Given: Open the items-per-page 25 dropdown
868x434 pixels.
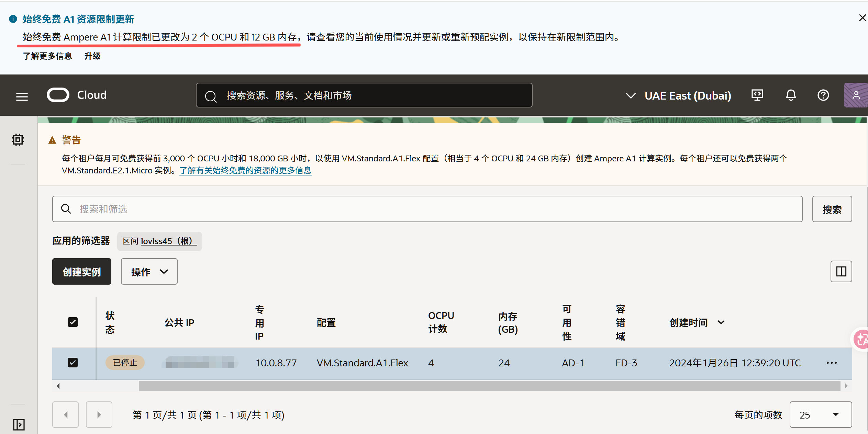Looking at the screenshot, I should tap(821, 415).
